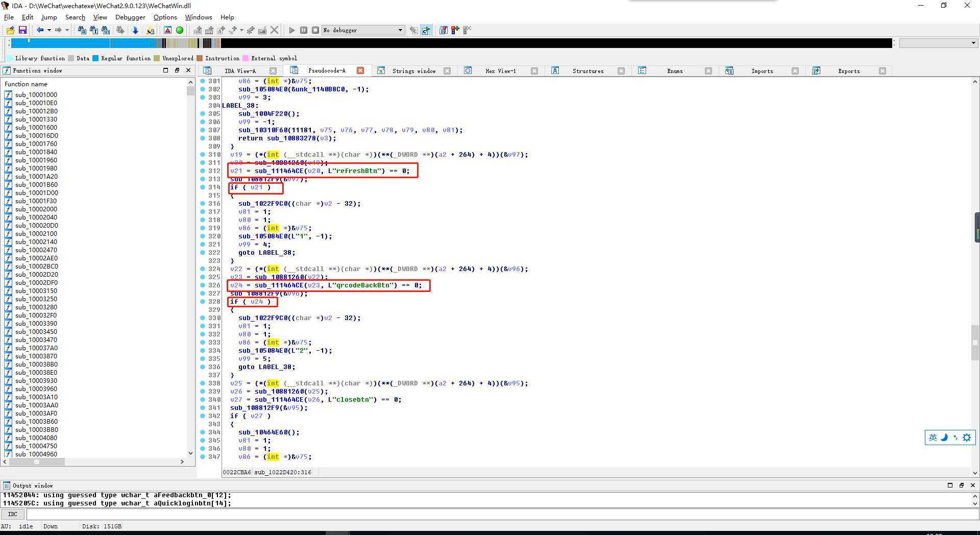This screenshot has height=535, width=980.
Task: Close the Strings window tab
Action: pyautogui.click(x=447, y=71)
